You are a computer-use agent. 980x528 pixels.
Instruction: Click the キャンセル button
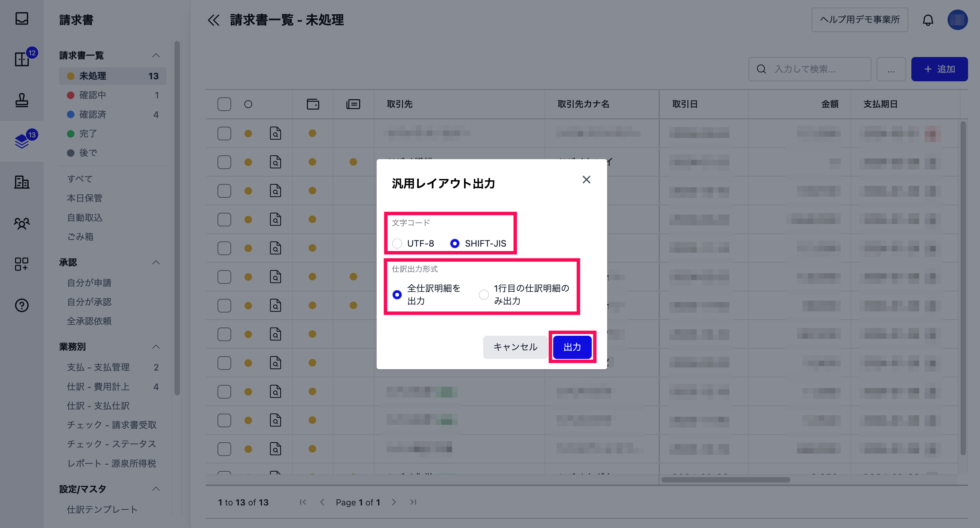(x=515, y=347)
